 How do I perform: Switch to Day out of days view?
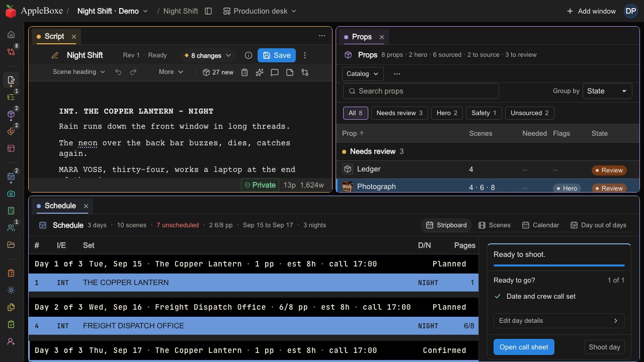598,225
